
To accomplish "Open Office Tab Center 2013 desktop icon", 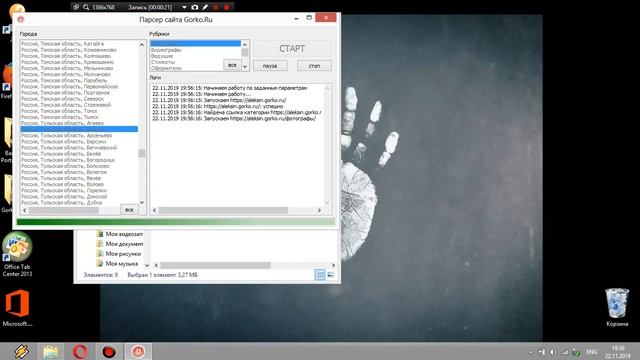I will click(x=17, y=254).
